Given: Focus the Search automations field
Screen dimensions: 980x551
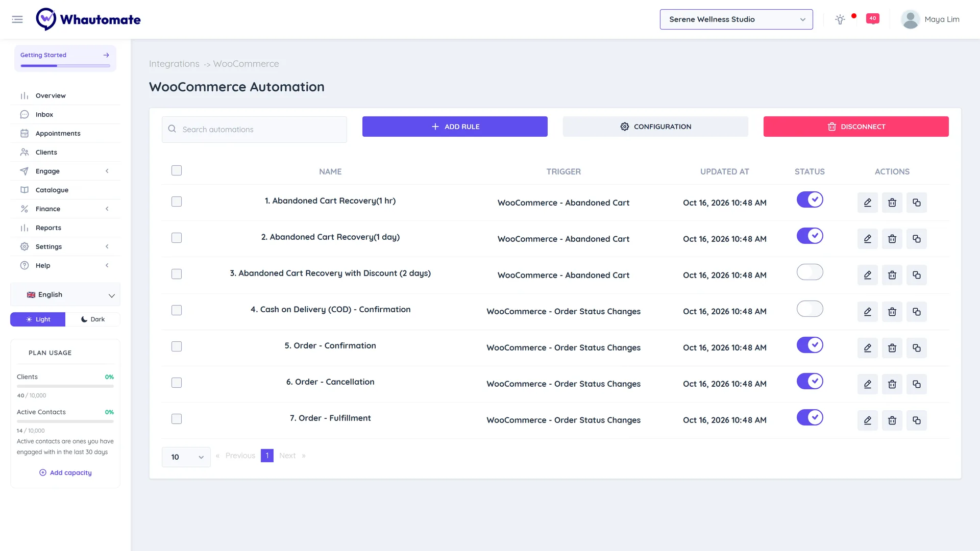Looking at the screenshot, I should click(254, 130).
